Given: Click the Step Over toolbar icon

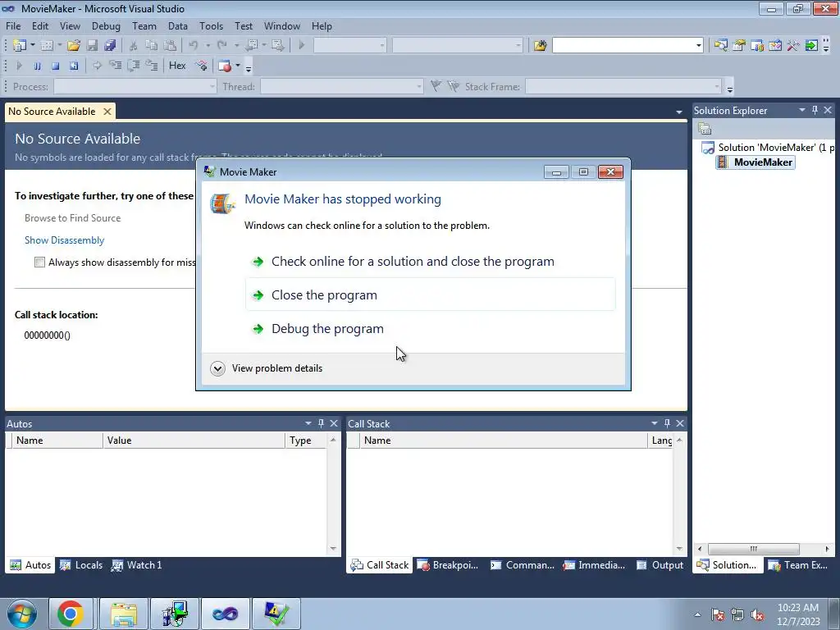Looking at the screenshot, I should pos(134,66).
